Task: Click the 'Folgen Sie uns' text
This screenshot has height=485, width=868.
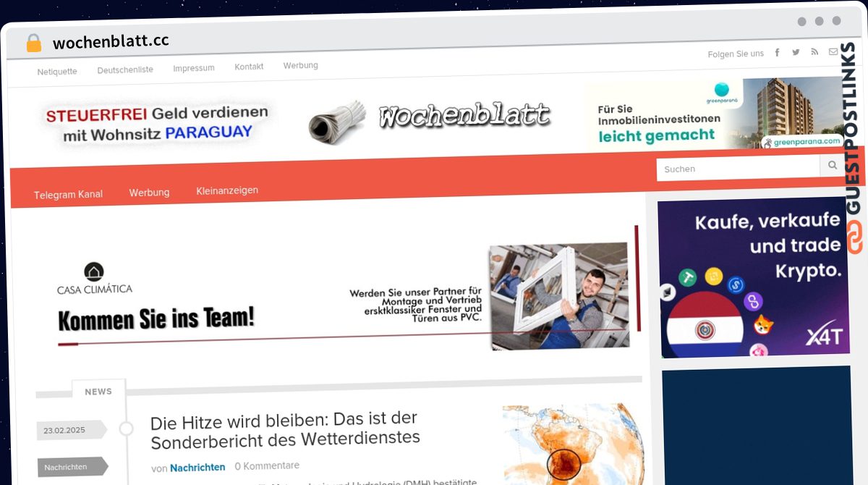Action: click(736, 54)
